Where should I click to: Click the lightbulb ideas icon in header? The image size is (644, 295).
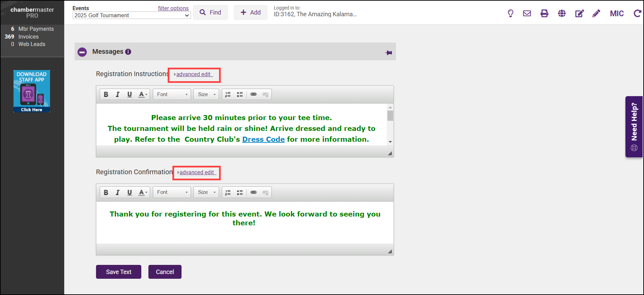[510, 14]
